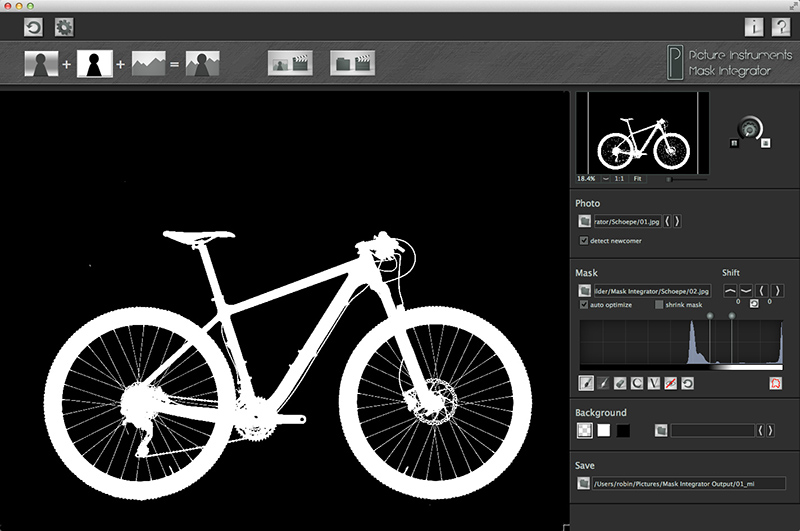Viewport: 800px width, 531px height.
Task: Click the red mask outline icon
Action: [774, 383]
